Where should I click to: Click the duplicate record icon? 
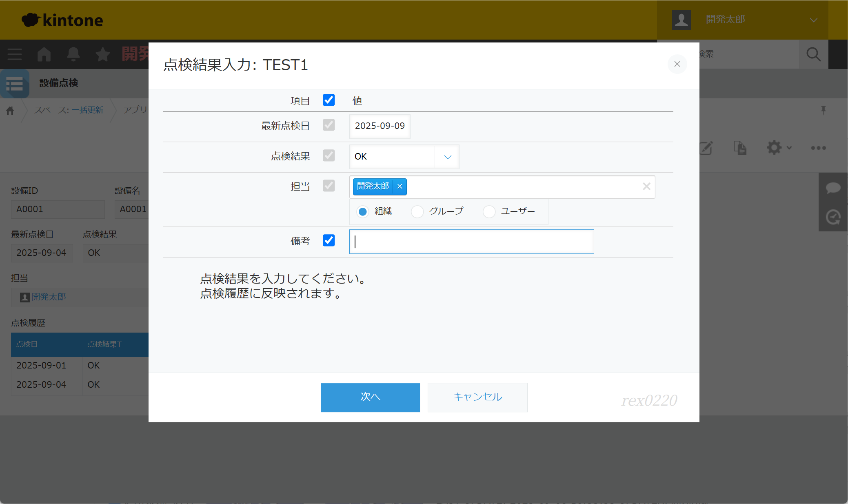740,148
